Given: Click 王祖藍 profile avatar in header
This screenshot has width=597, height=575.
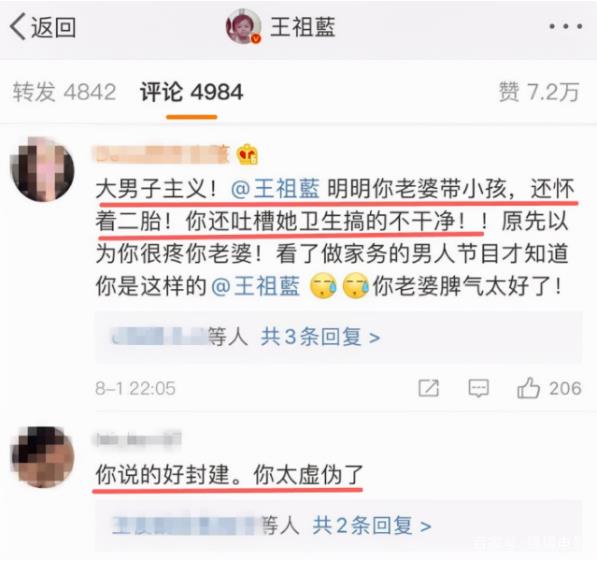Looking at the screenshot, I should coord(244,26).
